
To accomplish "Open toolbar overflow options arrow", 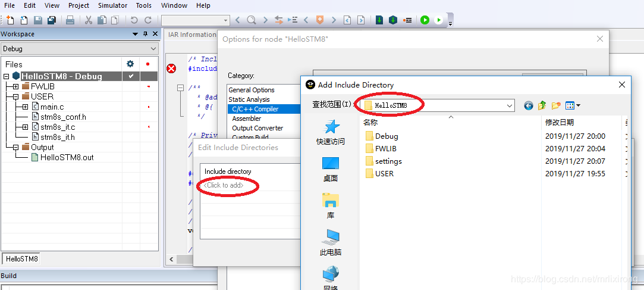I will [450, 23].
